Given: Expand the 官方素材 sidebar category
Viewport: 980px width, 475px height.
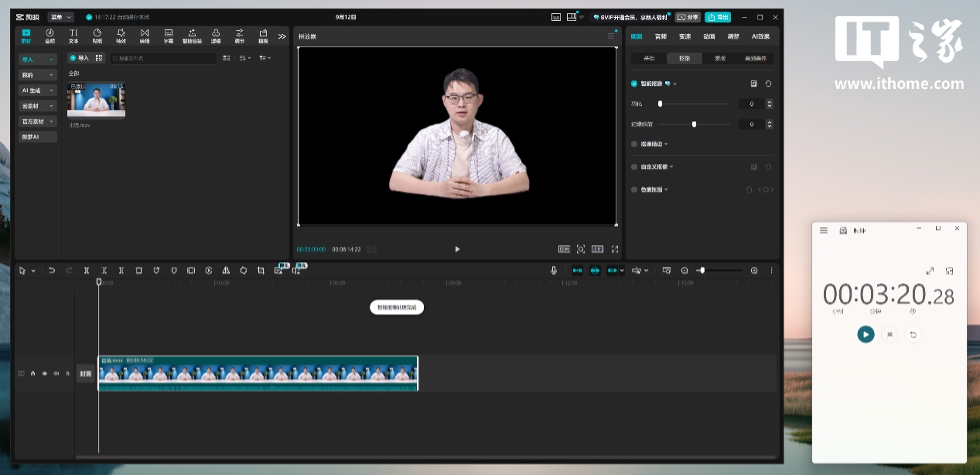Looking at the screenshot, I should (x=38, y=121).
